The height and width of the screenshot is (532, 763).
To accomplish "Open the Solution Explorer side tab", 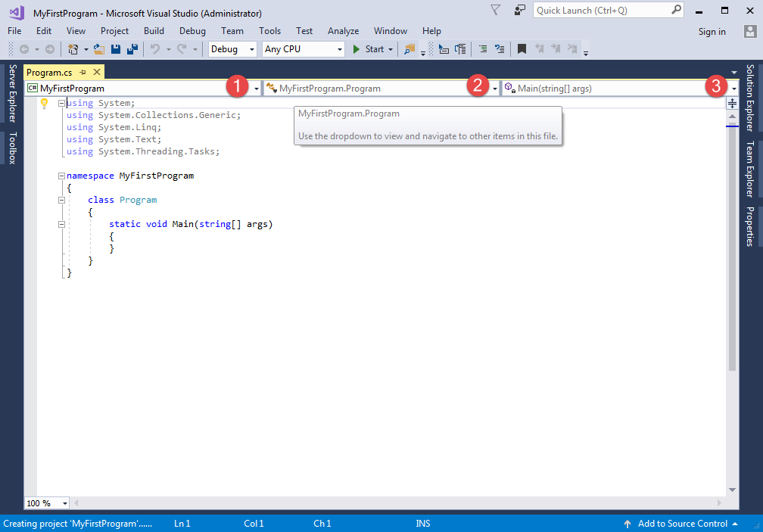I will coord(750,98).
